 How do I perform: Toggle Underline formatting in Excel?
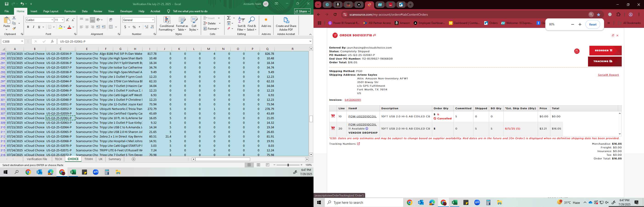coord(39,27)
